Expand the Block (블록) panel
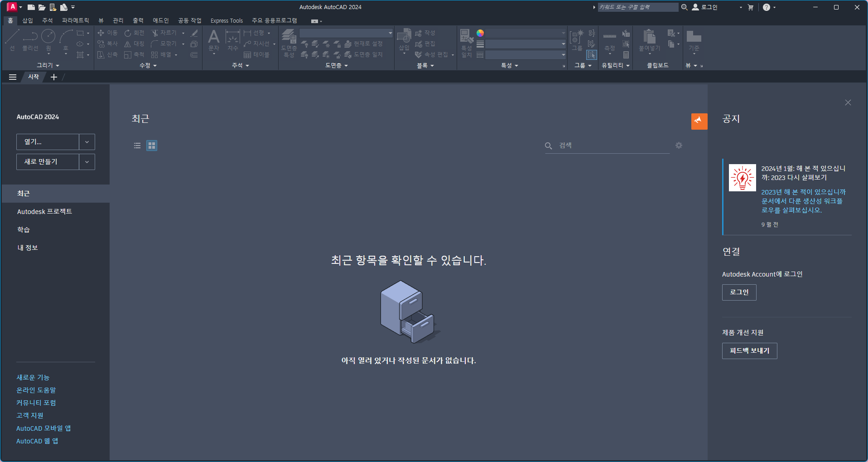The height and width of the screenshot is (462, 868). tap(425, 65)
